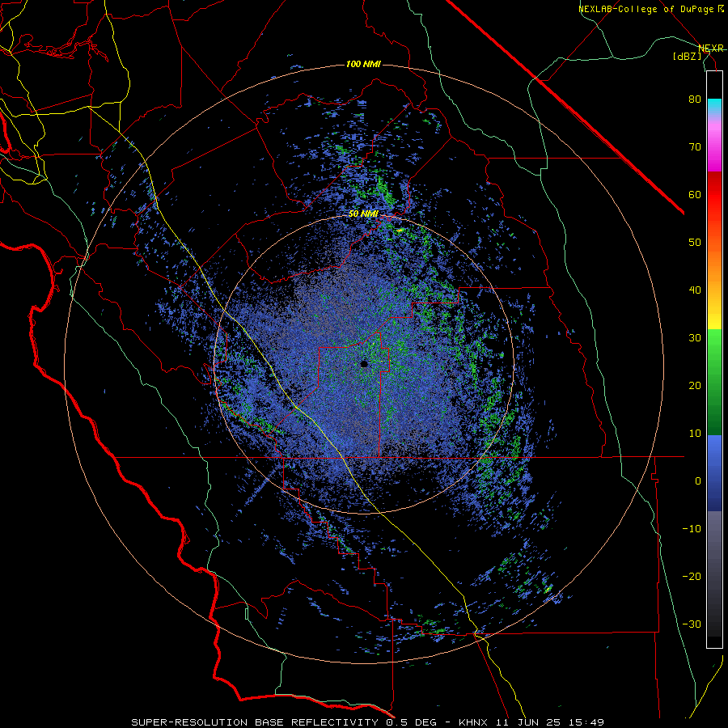Screen dimensions: 728x728
Task: Click the 50 value on the dBZ scale
Action: click(x=695, y=243)
